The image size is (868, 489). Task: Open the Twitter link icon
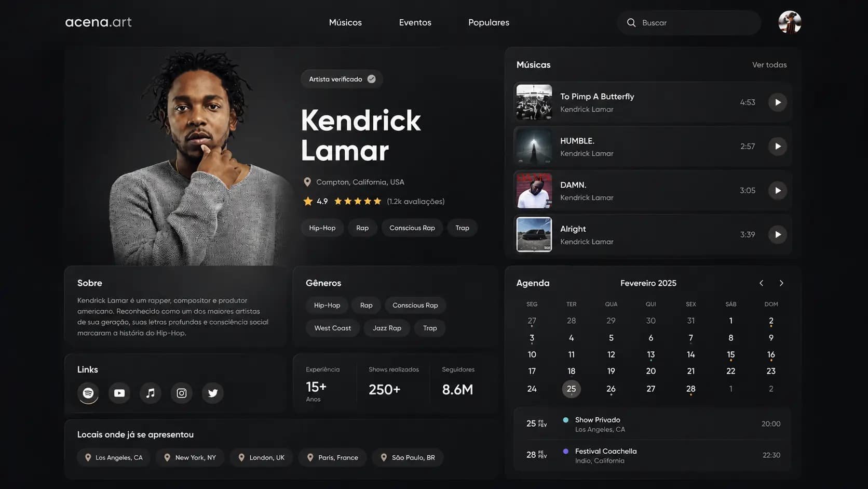[213, 393]
